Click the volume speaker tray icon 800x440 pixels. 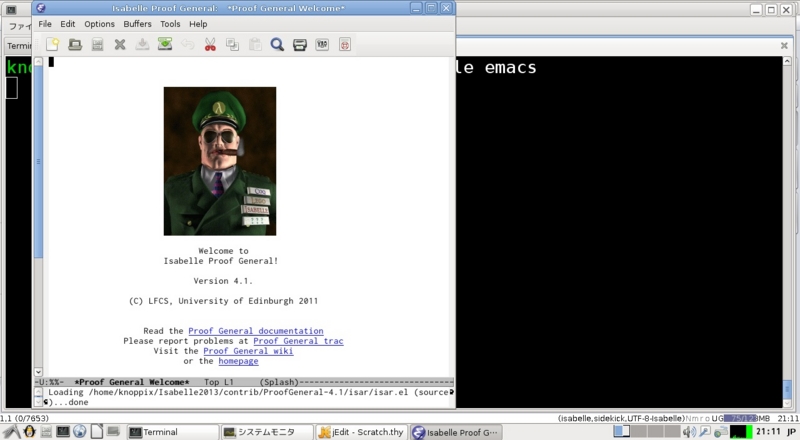tap(689, 432)
